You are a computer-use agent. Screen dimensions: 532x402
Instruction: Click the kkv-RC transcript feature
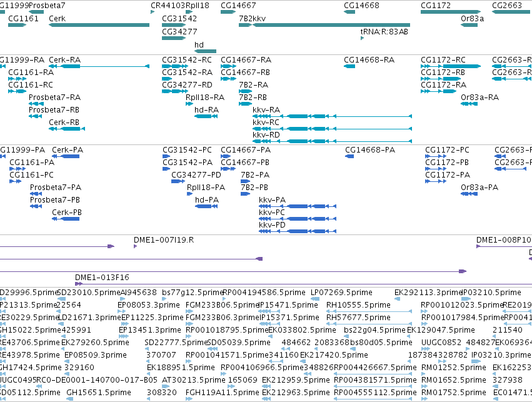pos(332,129)
